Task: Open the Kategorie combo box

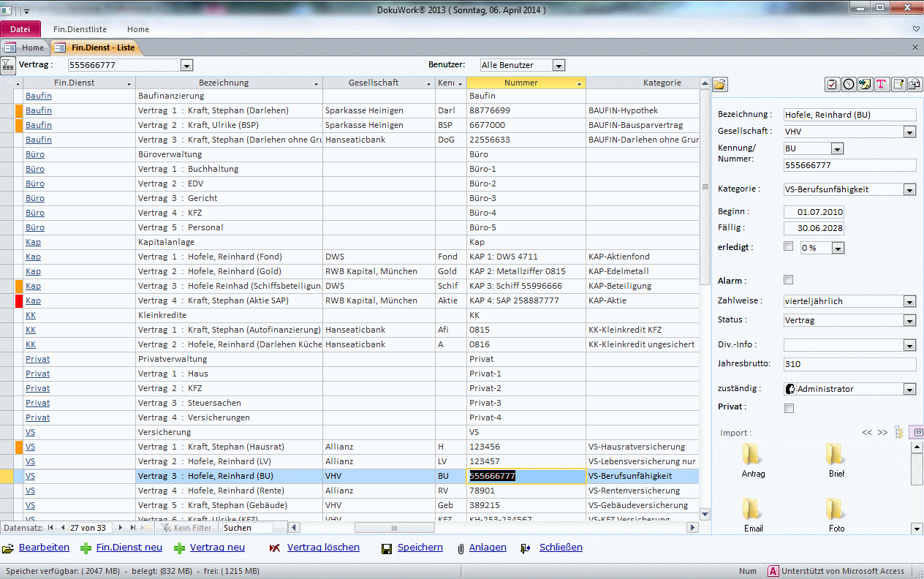Action: click(x=909, y=189)
